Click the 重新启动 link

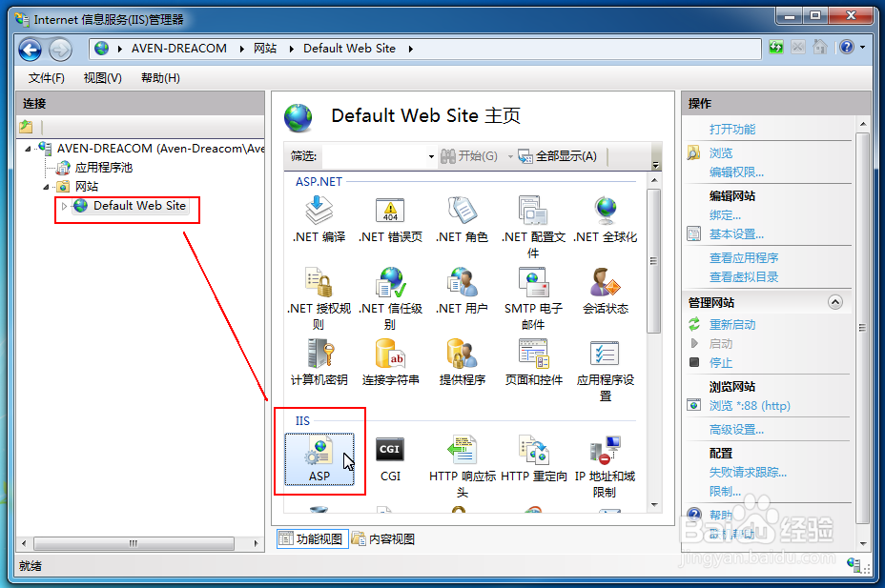click(732, 324)
